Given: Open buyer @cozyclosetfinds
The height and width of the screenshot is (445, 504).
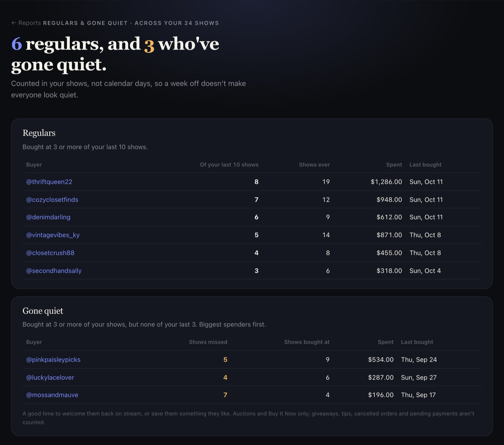Looking at the screenshot, I should (52, 200).
